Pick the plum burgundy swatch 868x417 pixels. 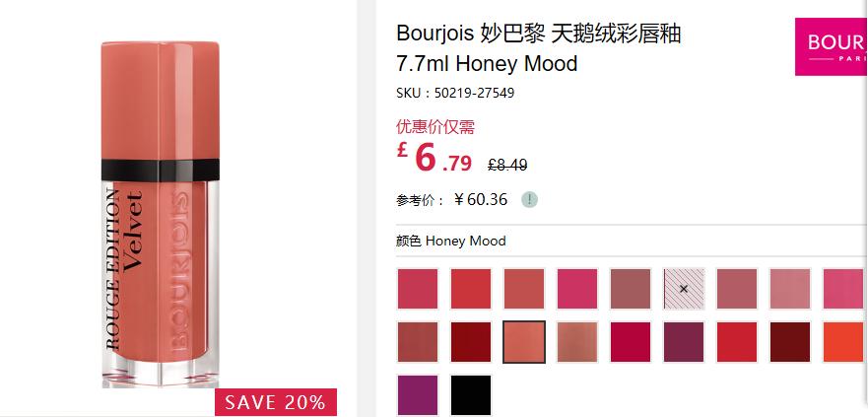coord(684,342)
